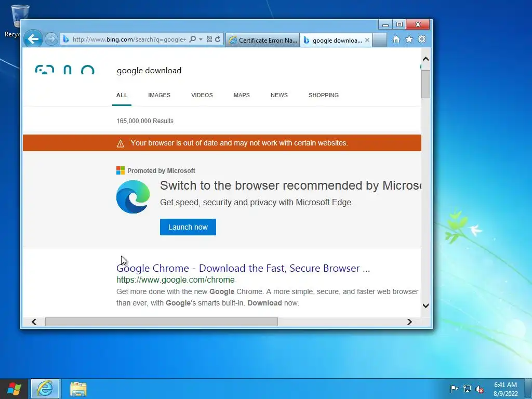Click the network tray icon
Viewport: 532px width, 399px height.
coord(467,389)
